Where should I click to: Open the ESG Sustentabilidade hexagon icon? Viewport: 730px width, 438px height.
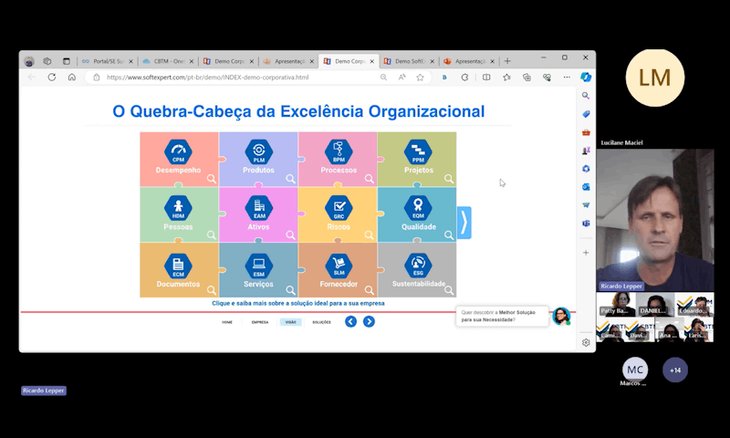(x=418, y=265)
